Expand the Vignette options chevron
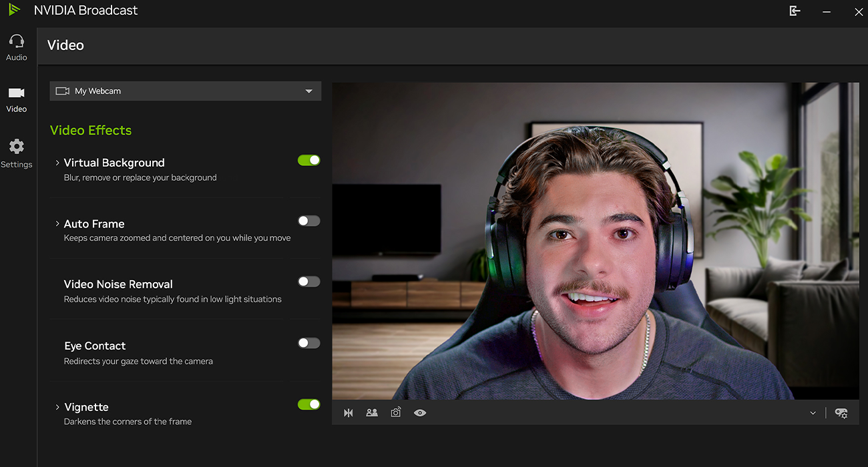Screen dimensions: 868x467 (x=57, y=407)
